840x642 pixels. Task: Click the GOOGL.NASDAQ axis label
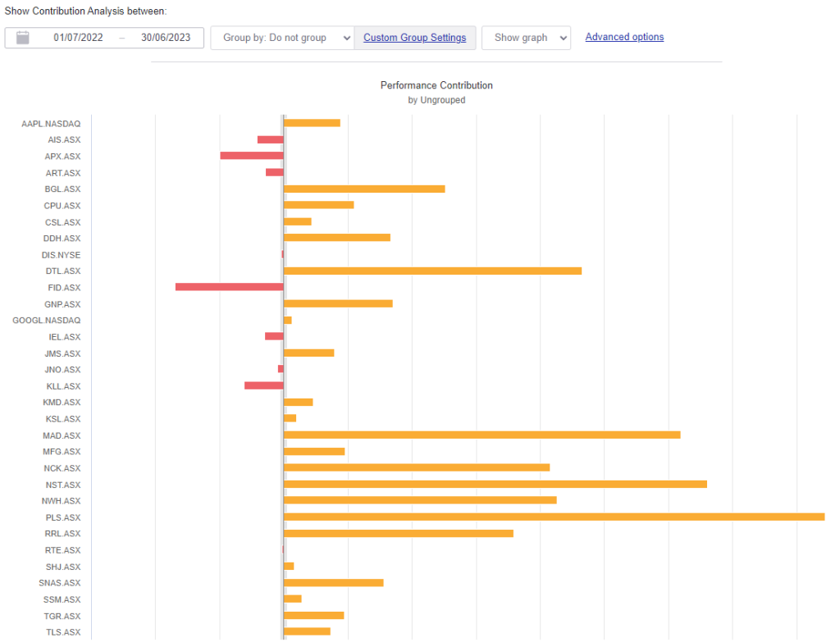click(47, 321)
